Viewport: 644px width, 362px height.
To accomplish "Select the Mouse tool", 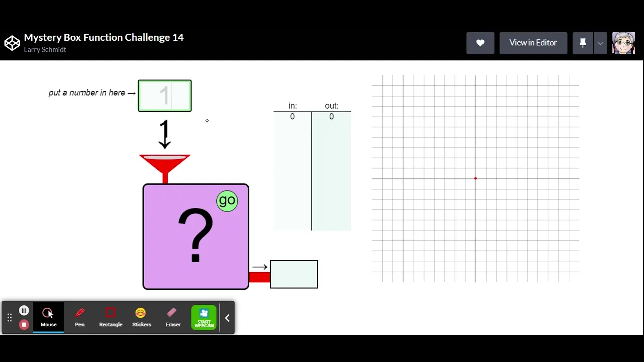I will (x=49, y=317).
